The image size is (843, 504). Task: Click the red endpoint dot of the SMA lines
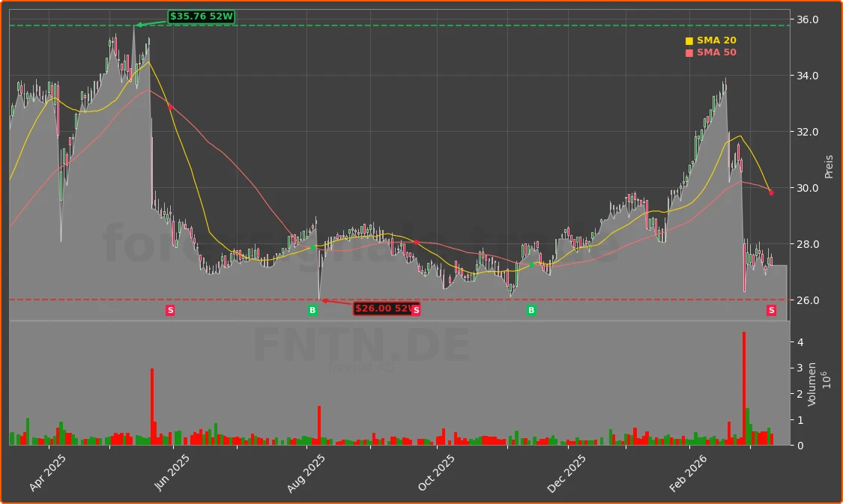(770, 192)
